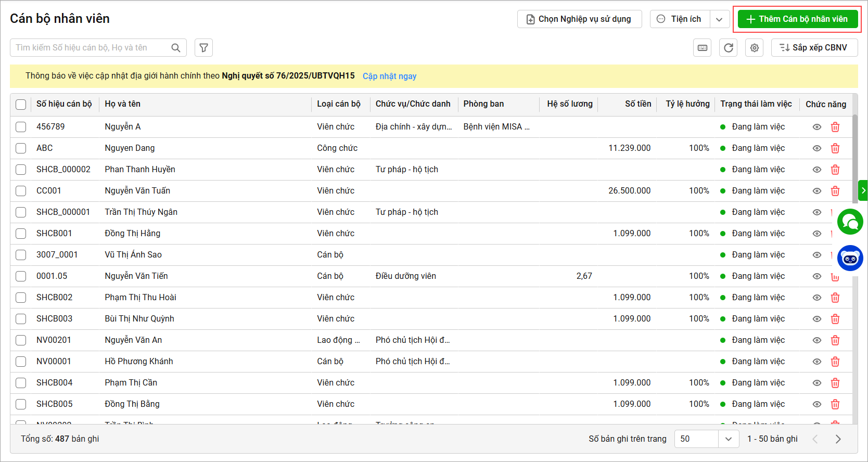The width and height of the screenshot is (868, 462).
Task: Click the Cập nhật ngay link
Action: pos(389,76)
